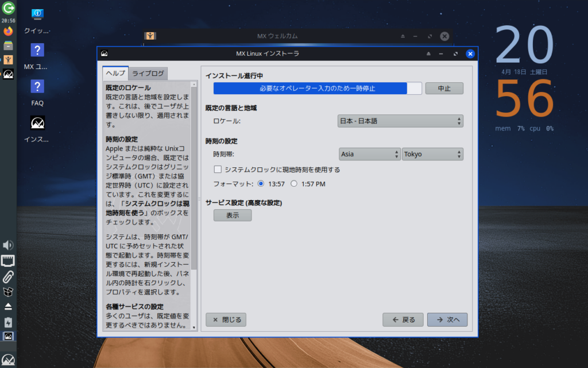Select the 13:57 24-hour format option

(261, 184)
